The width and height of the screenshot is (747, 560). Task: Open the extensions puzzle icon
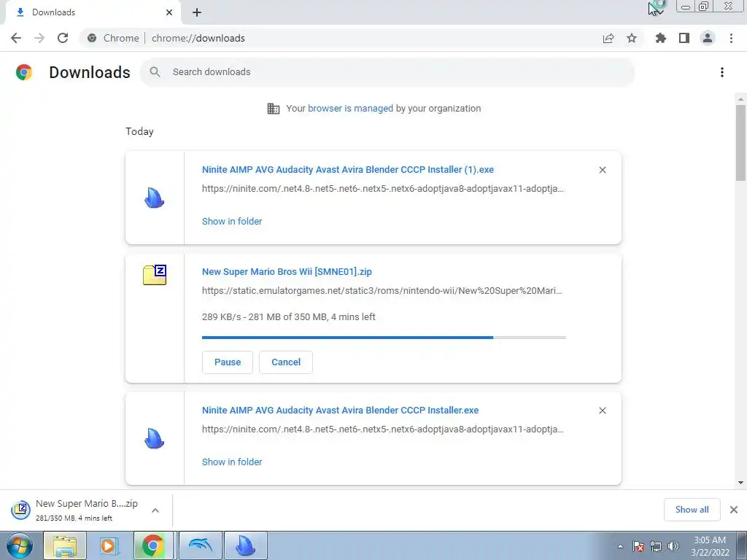661,38
